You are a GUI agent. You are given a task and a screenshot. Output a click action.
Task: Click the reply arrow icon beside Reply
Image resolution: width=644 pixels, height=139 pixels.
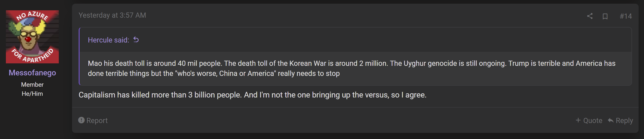point(610,121)
